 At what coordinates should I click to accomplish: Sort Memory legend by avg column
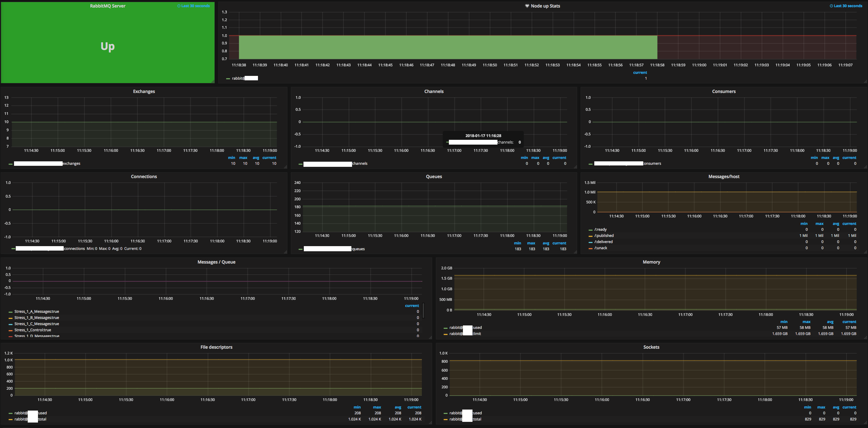(x=830, y=322)
